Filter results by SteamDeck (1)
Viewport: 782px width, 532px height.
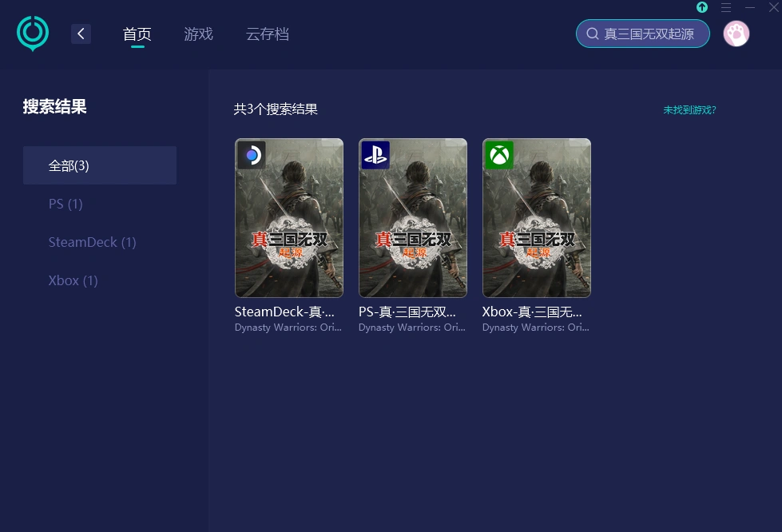point(93,242)
